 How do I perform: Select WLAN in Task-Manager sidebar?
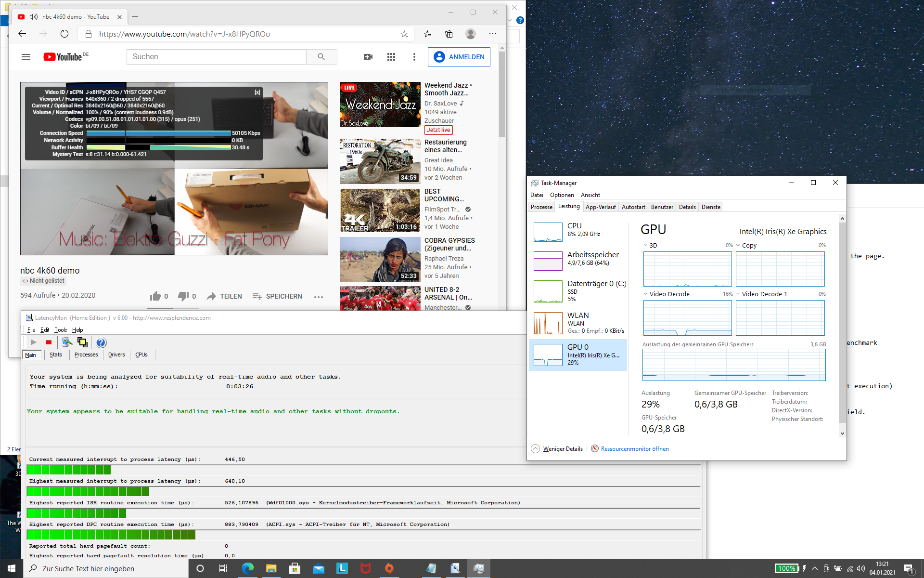pos(578,323)
